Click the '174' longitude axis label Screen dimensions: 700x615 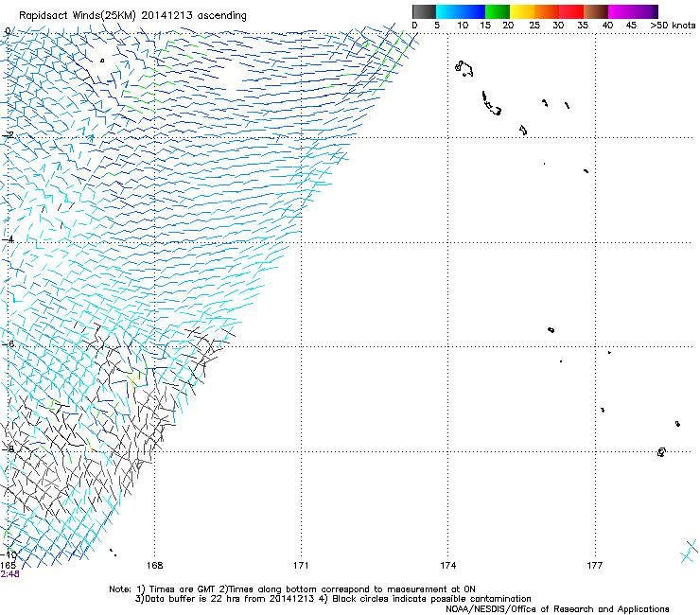447,566
